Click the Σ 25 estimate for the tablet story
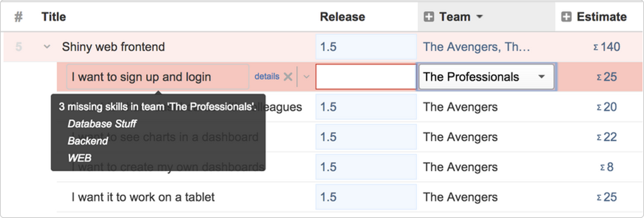 pos(607,197)
